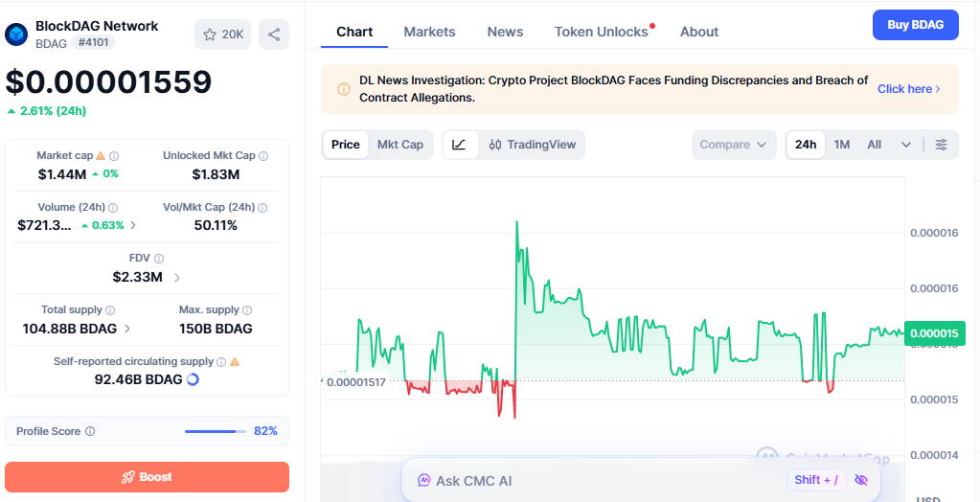The width and height of the screenshot is (980, 502).
Task: Click the $1.44M market cap value
Action: [x=62, y=173]
